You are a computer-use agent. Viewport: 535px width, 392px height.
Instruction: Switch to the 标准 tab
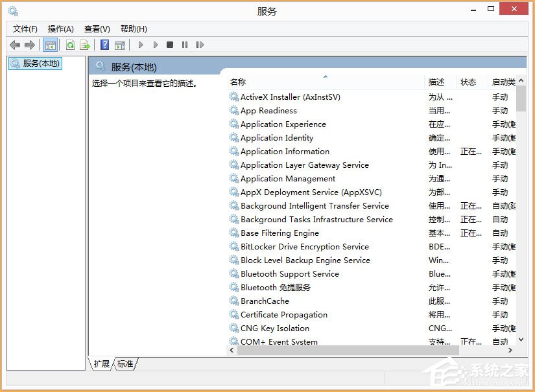125,364
